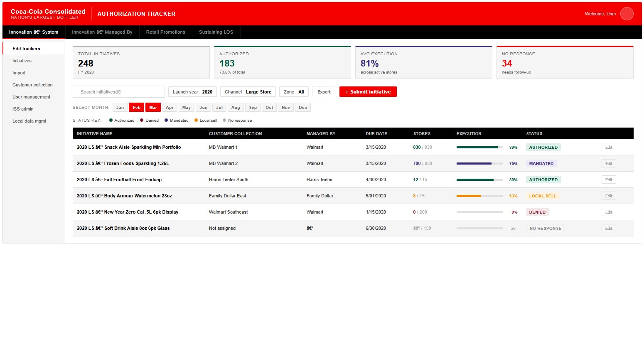Click the 53% orange execution bar
644x337 pixels.
click(480, 196)
